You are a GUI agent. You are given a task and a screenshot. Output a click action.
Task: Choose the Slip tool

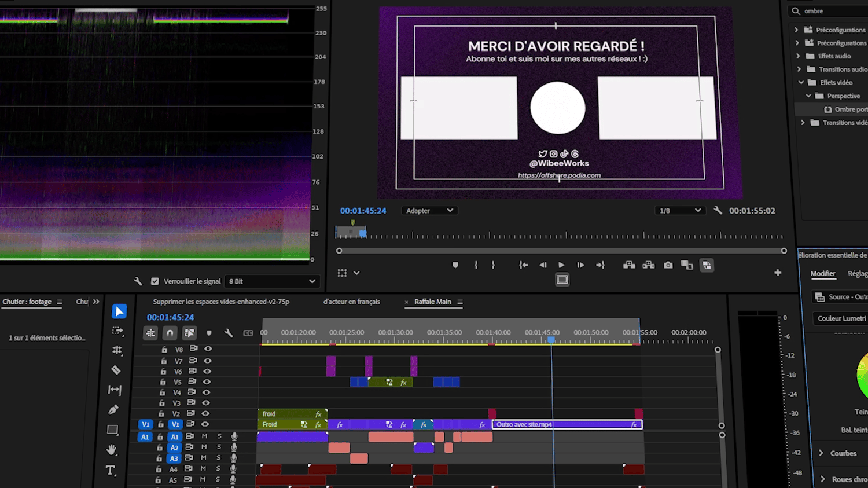pyautogui.click(x=115, y=390)
